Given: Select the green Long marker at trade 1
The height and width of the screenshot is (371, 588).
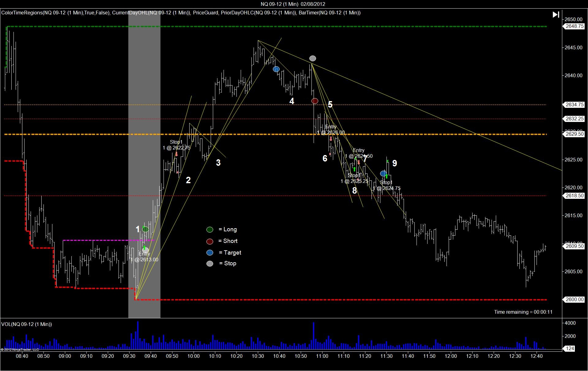Looking at the screenshot, I should tap(145, 229).
